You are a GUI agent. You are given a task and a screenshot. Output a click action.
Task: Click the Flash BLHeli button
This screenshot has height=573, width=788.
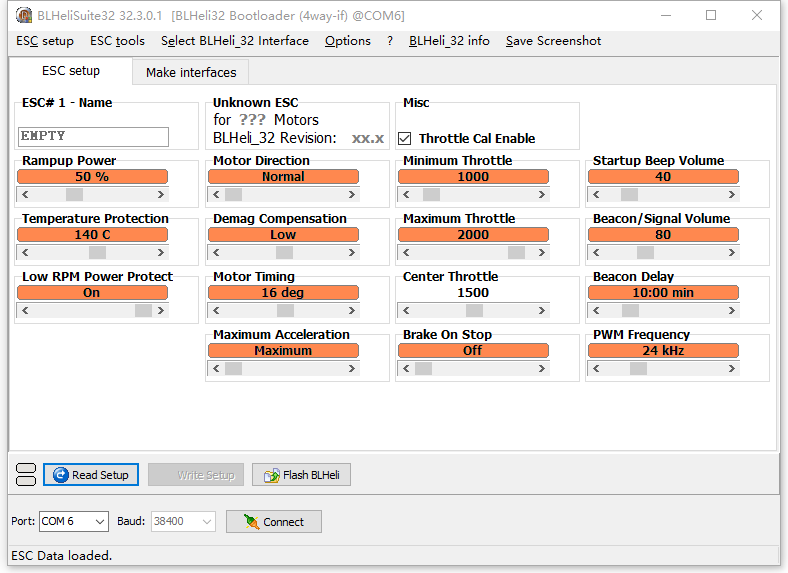click(301, 474)
